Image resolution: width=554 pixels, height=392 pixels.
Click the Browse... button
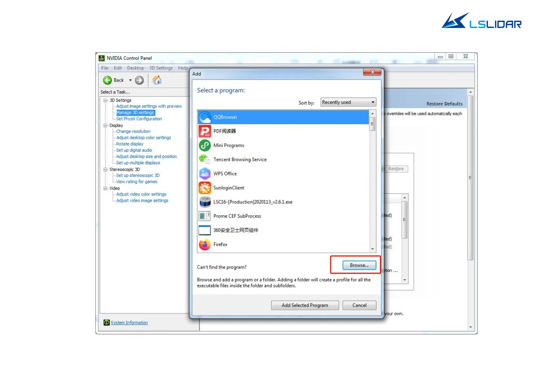tap(359, 265)
